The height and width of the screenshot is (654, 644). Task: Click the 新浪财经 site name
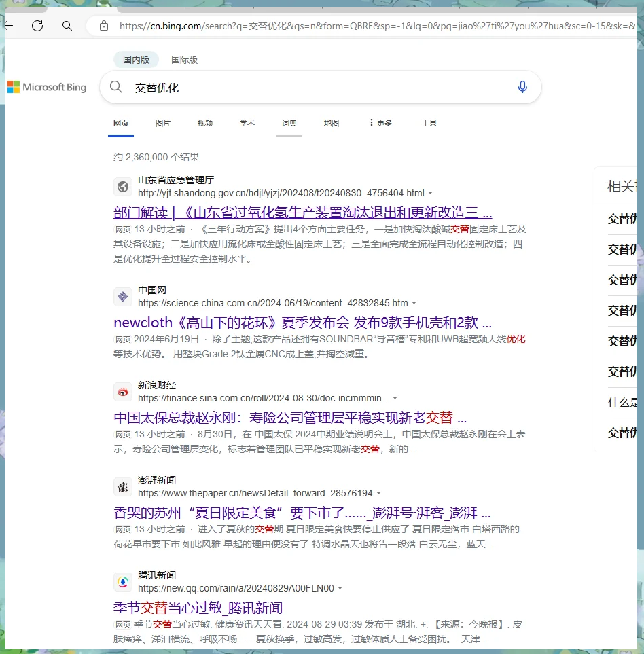tap(157, 385)
